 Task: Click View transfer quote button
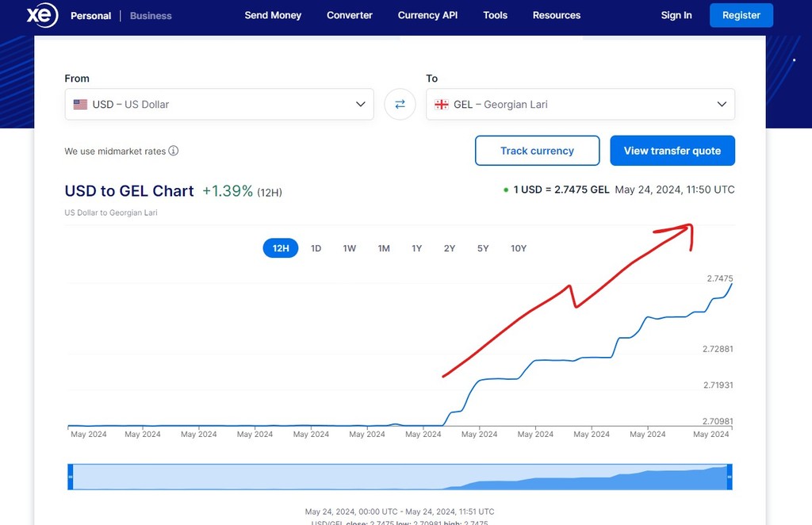[672, 151]
